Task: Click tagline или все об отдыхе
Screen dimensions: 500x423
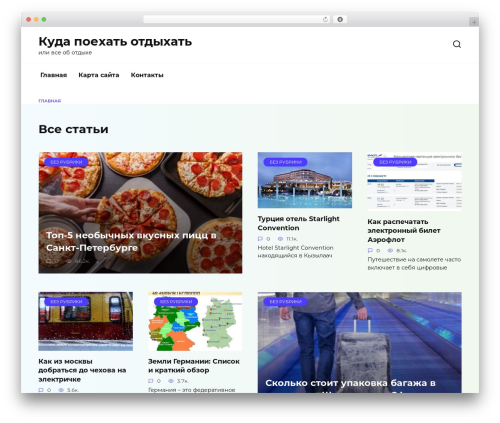Action: (x=65, y=53)
